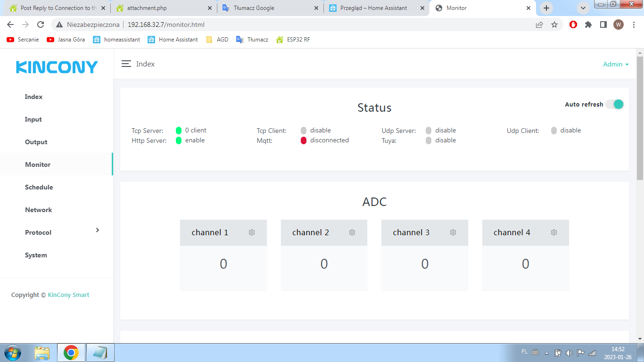Open the Chrome tab search arrow

point(583,8)
